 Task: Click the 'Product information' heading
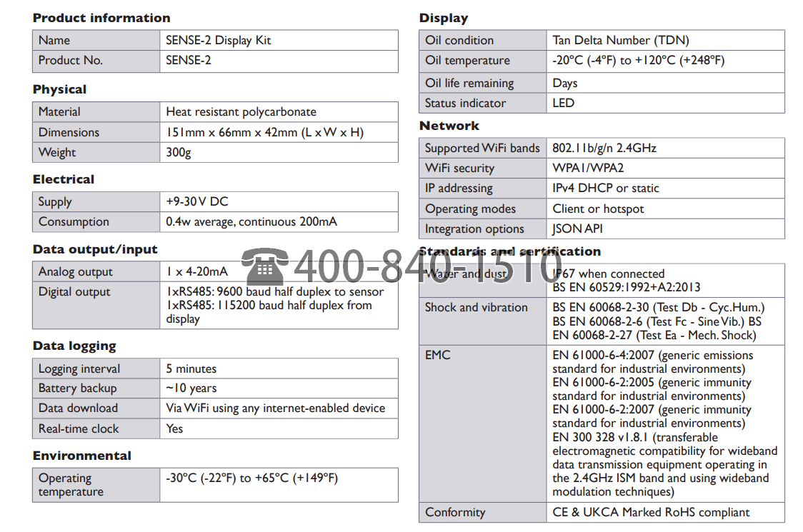[101, 18]
